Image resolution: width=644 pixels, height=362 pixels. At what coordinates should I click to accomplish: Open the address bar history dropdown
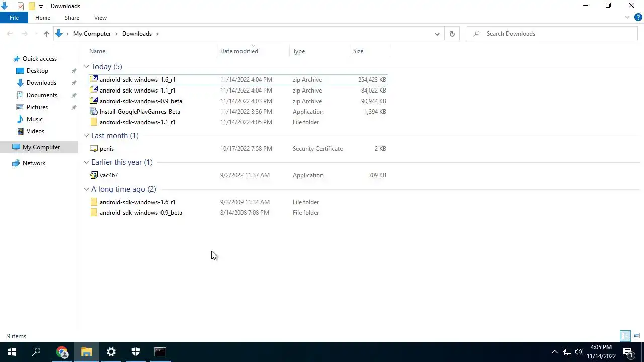(x=437, y=34)
